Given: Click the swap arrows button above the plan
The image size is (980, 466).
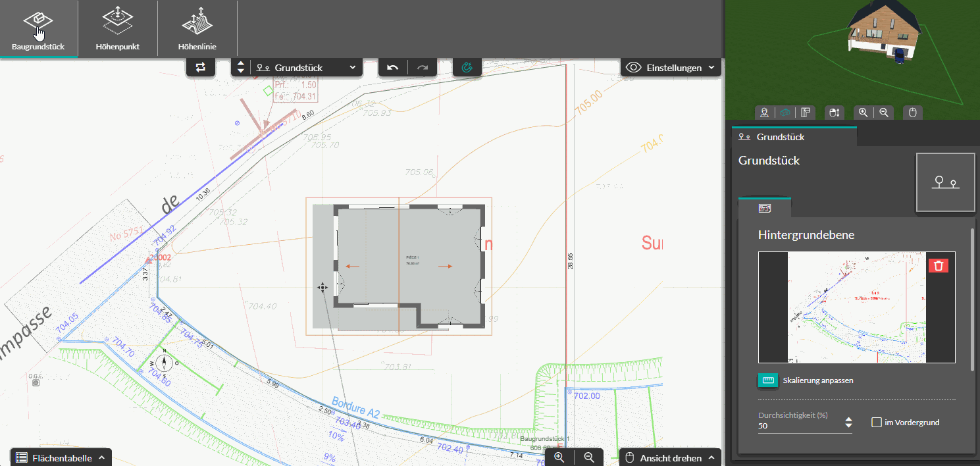Looking at the screenshot, I should [x=201, y=67].
